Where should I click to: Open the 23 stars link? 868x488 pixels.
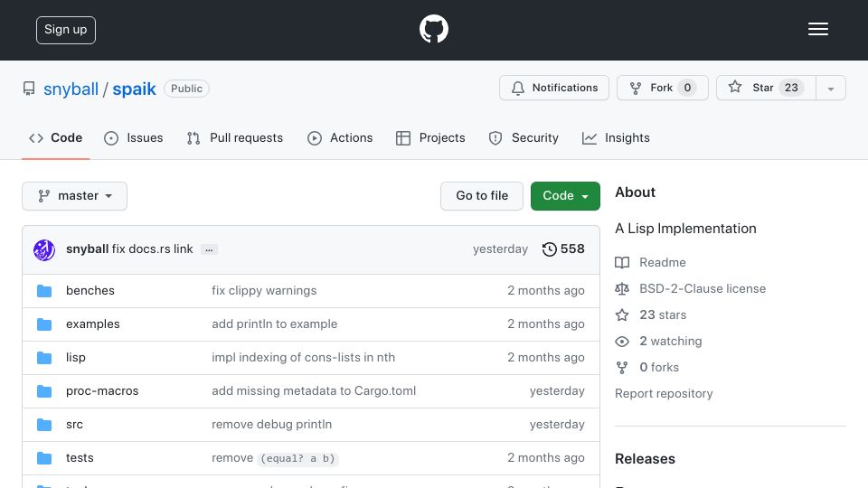pyautogui.click(x=663, y=314)
